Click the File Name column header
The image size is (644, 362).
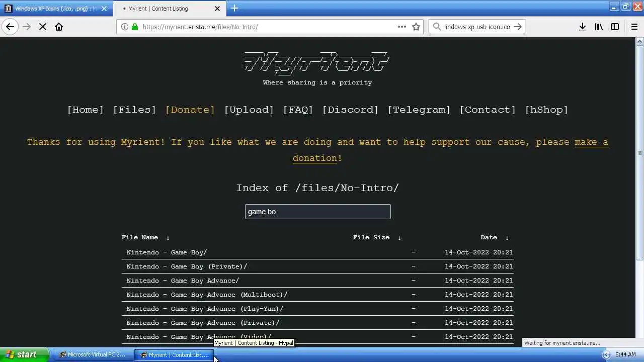click(x=140, y=237)
